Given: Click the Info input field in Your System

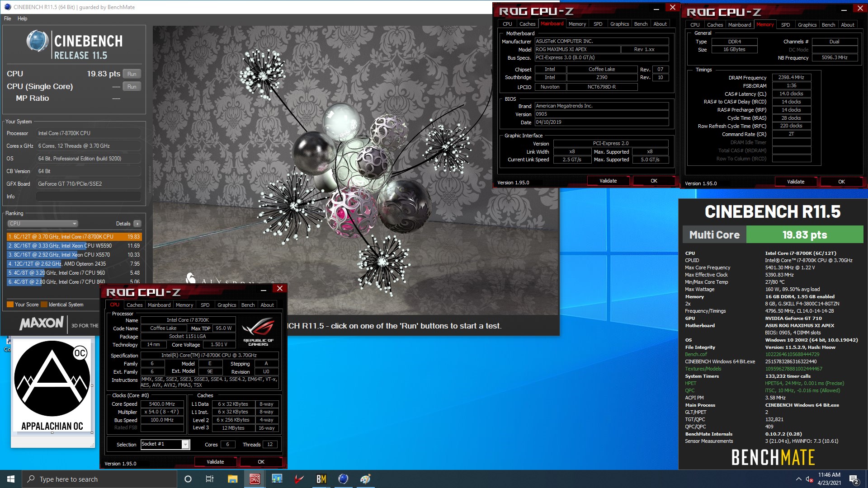Looking at the screenshot, I should [x=89, y=197].
